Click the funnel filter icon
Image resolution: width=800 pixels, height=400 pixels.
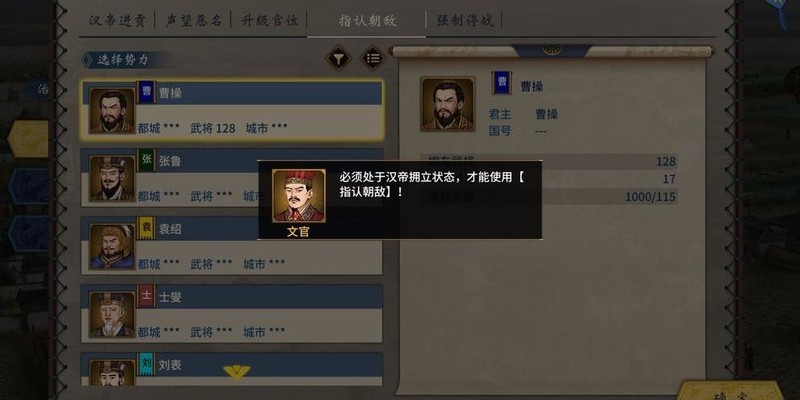coord(338,58)
